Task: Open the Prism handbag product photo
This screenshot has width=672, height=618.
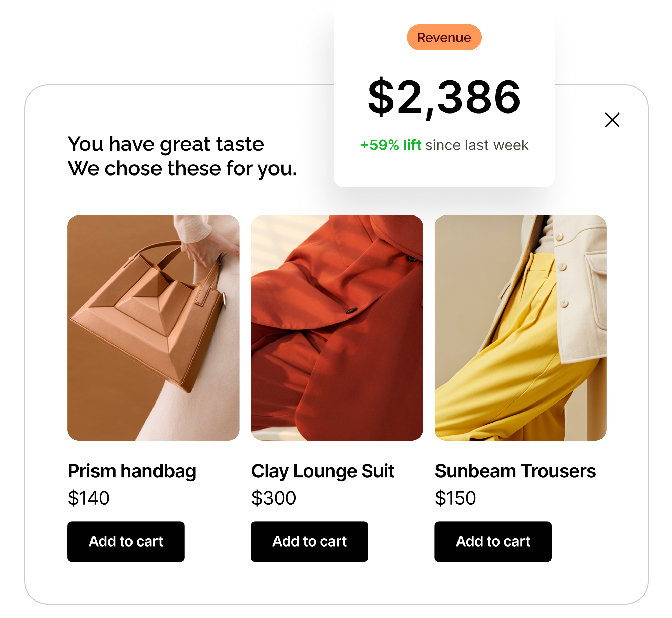Action: pos(153,328)
